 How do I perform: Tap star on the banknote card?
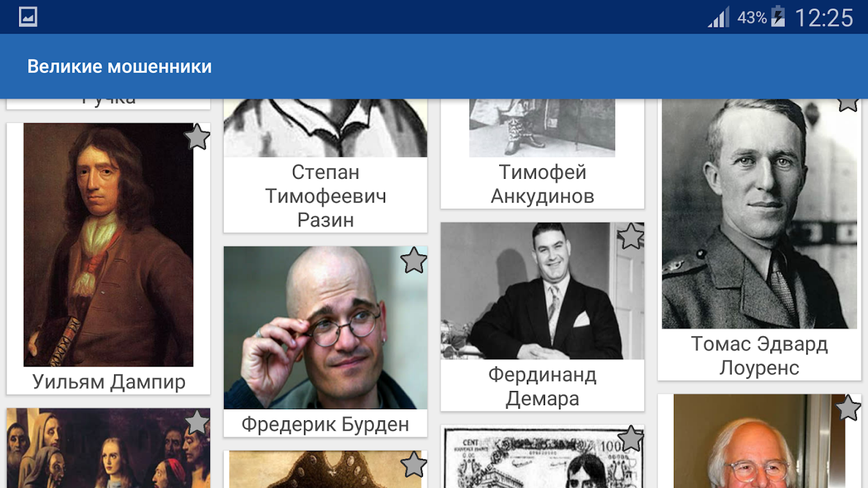pyautogui.click(x=631, y=439)
